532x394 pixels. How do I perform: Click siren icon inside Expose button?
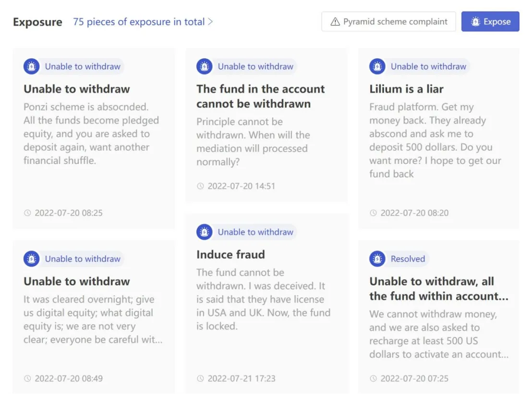pos(475,22)
